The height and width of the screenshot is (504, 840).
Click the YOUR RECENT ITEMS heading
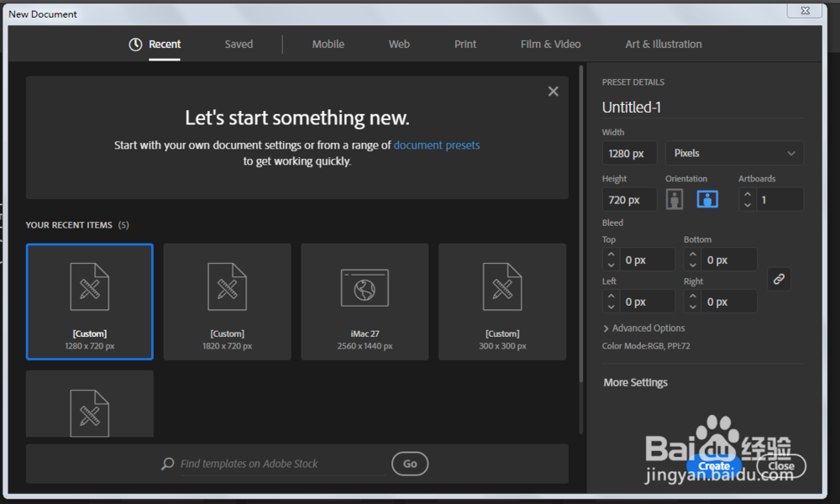pos(69,225)
